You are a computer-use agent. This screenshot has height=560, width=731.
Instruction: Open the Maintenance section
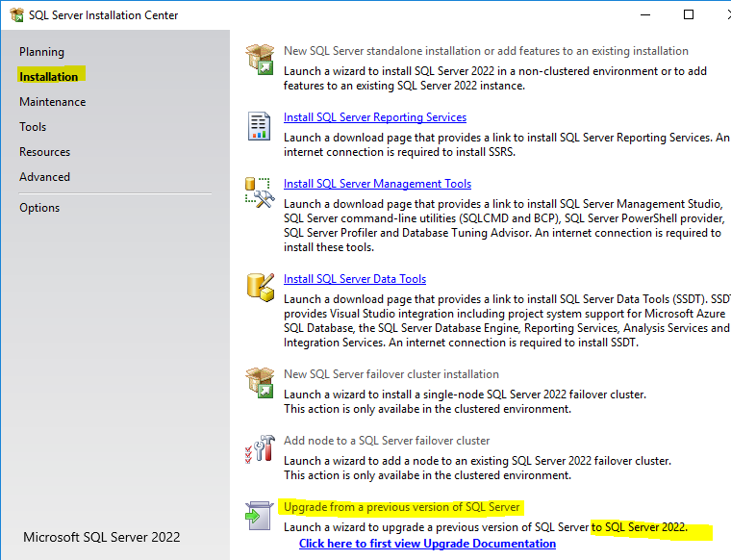click(52, 102)
